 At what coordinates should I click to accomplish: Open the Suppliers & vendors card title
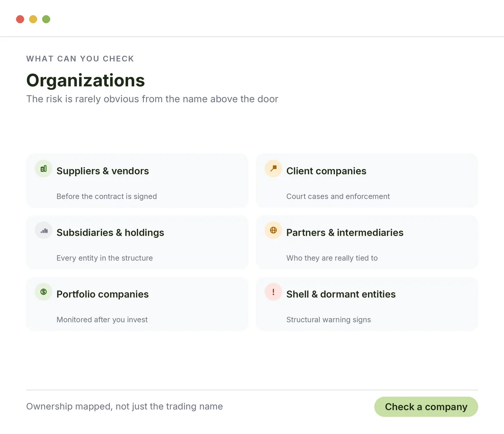tap(103, 171)
